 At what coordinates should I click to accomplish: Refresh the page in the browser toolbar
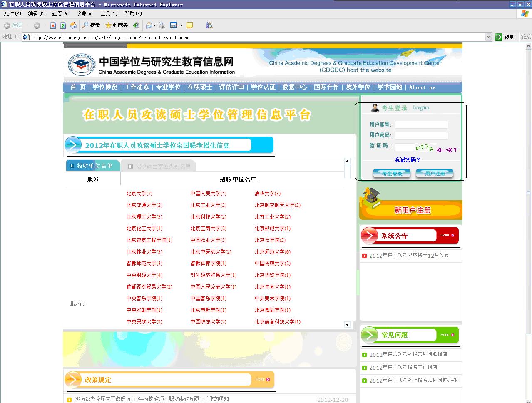tap(62, 25)
